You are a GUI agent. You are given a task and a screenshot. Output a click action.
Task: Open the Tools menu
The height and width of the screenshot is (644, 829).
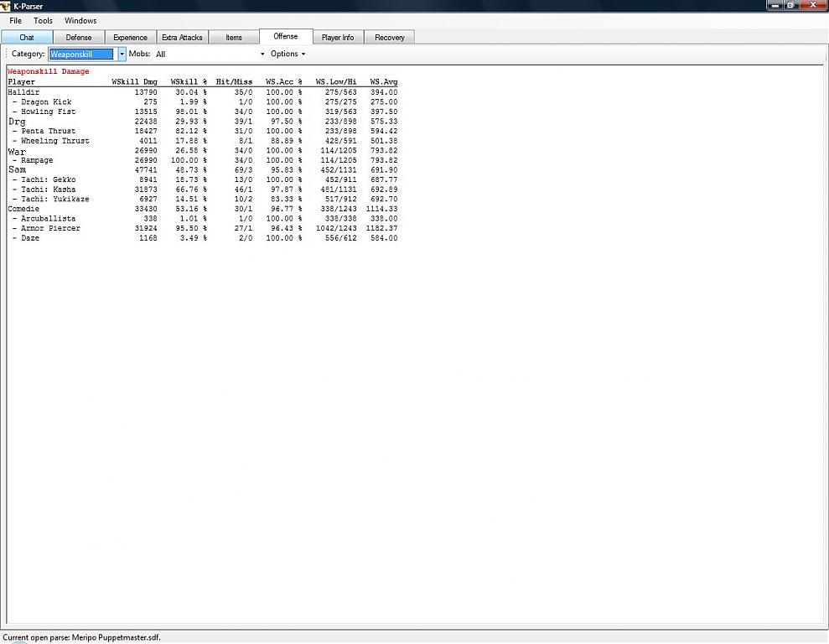tap(43, 21)
